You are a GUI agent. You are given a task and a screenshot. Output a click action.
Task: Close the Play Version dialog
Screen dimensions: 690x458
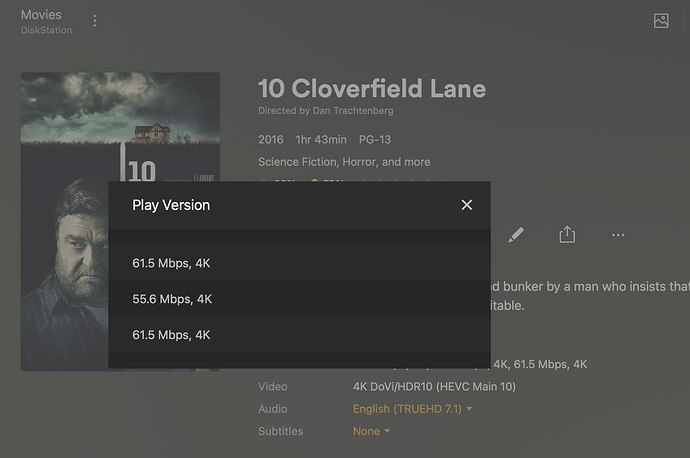[x=466, y=205]
